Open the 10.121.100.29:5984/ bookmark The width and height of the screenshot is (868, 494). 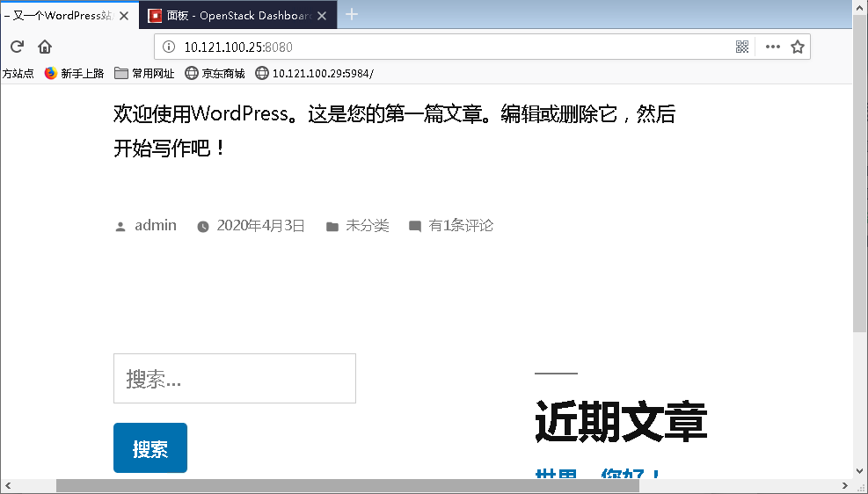point(315,73)
